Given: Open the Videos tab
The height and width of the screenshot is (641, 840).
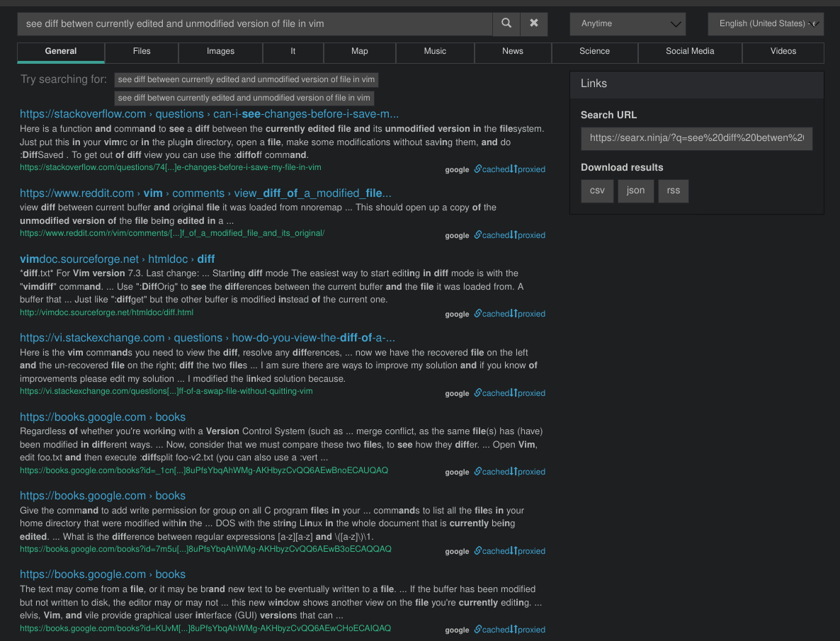Looking at the screenshot, I should [x=783, y=52].
